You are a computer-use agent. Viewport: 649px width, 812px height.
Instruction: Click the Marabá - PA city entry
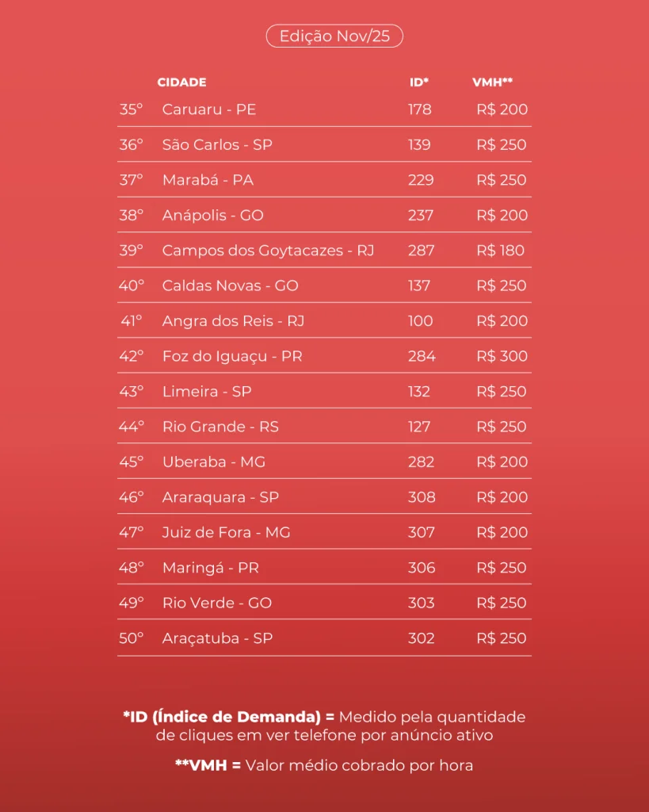[x=208, y=180]
